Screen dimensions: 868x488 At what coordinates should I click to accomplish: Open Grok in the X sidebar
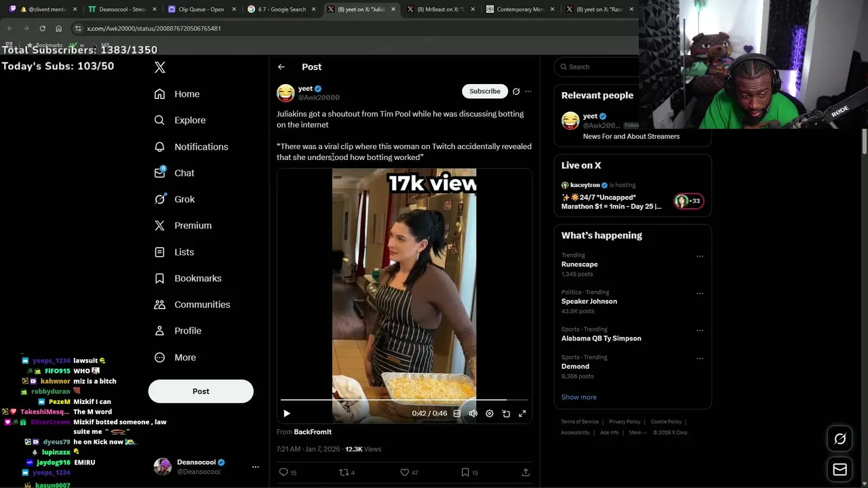(x=174, y=199)
